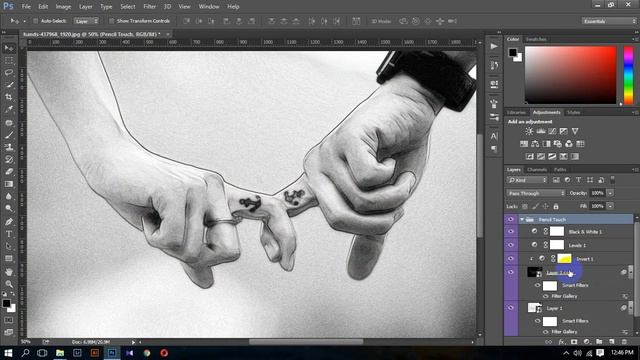Toggle visibility of Levels 1 layer
Viewport: 640px width, 360px height.
click(511, 245)
